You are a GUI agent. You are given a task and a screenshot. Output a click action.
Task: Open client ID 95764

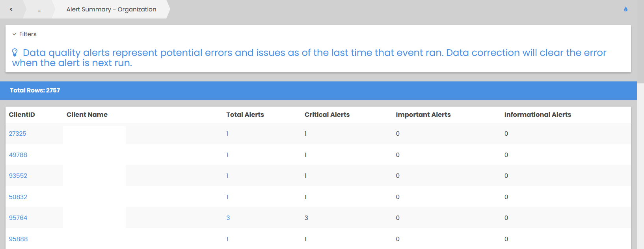(18, 218)
